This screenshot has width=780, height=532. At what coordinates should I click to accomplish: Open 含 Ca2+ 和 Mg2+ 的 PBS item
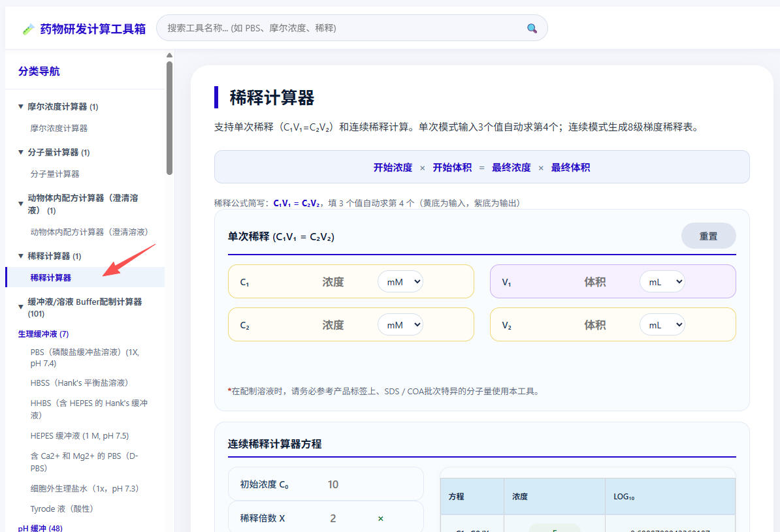click(84, 462)
